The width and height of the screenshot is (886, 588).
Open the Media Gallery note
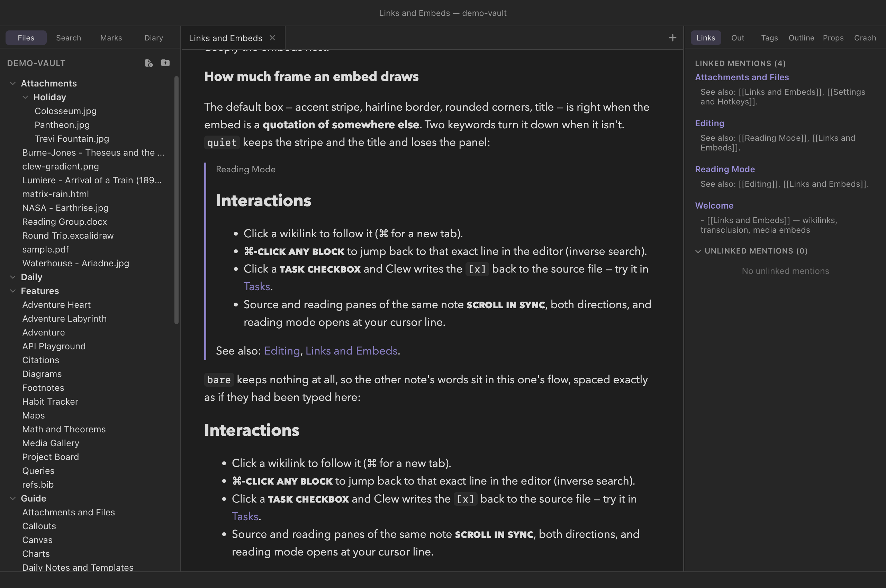click(51, 444)
